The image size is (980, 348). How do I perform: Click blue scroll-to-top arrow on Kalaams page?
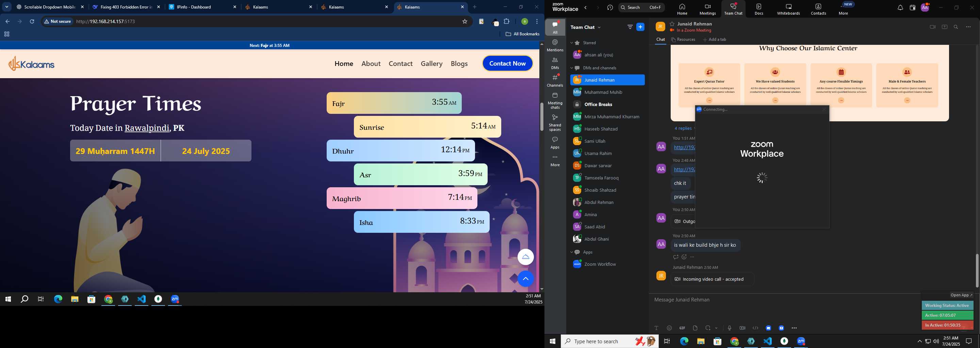tap(525, 279)
